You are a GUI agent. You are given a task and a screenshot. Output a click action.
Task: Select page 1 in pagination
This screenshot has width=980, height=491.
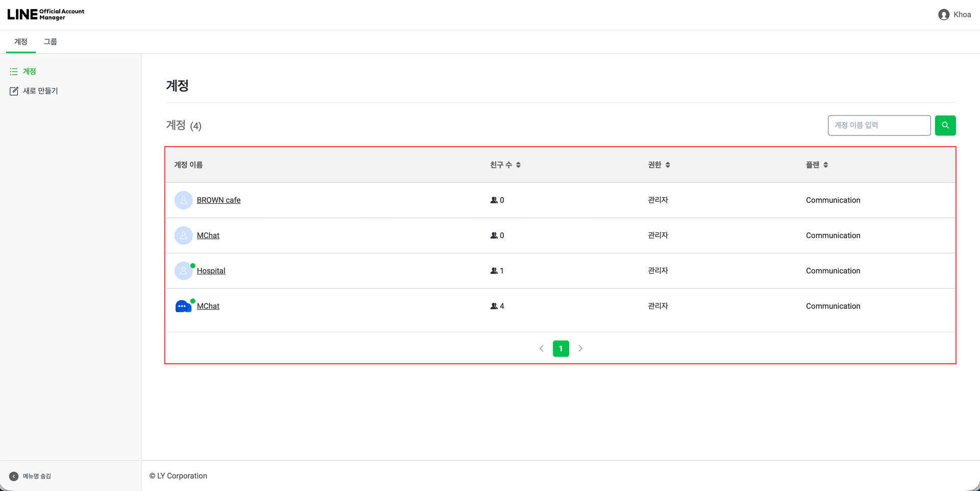coord(560,348)
